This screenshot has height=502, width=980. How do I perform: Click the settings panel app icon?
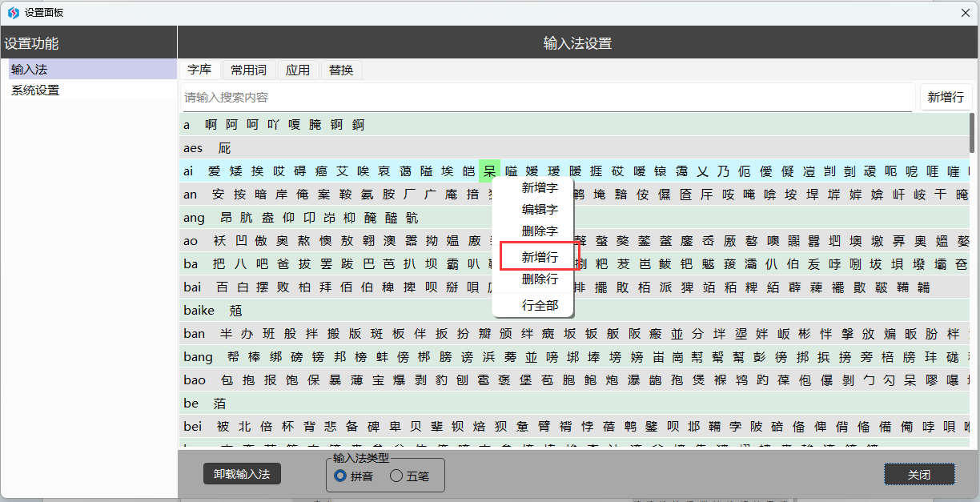[x=13, y=13]
